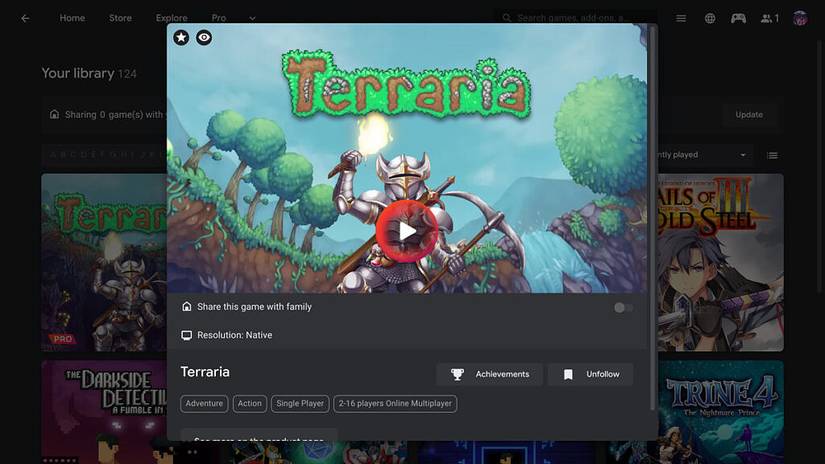Click the popup's vertical scrollbar
Image resolution: width=825 pixels, height=464 pixels.
pos(652,218)
